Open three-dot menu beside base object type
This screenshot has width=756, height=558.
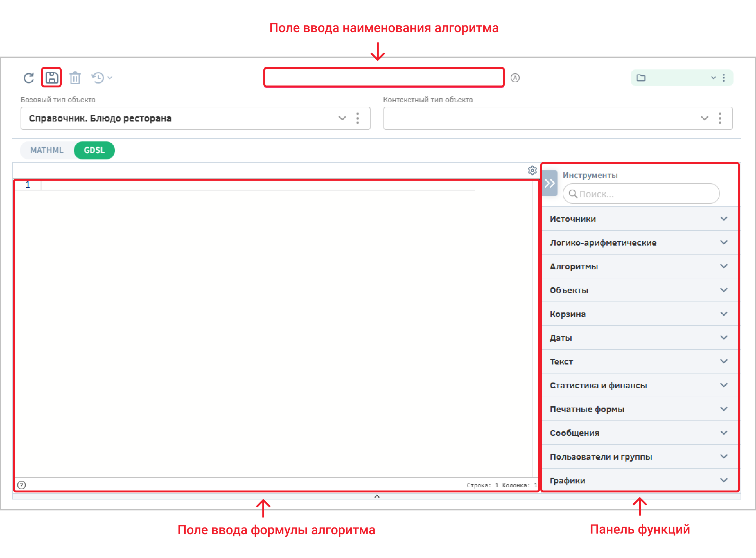click(x=358, y=118)
